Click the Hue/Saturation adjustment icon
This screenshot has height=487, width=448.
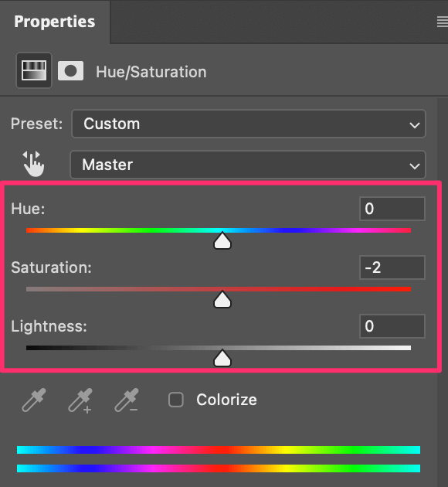(x=34, y=70)
